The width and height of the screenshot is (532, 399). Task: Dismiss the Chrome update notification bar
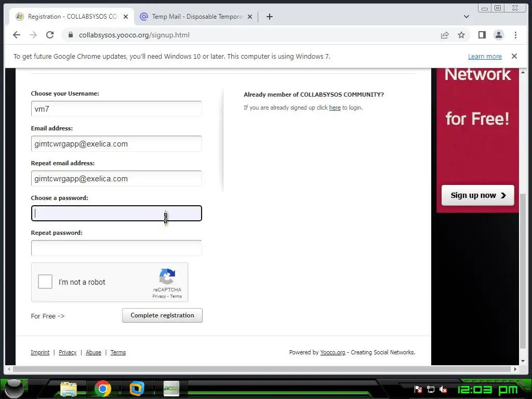[514, 56]
